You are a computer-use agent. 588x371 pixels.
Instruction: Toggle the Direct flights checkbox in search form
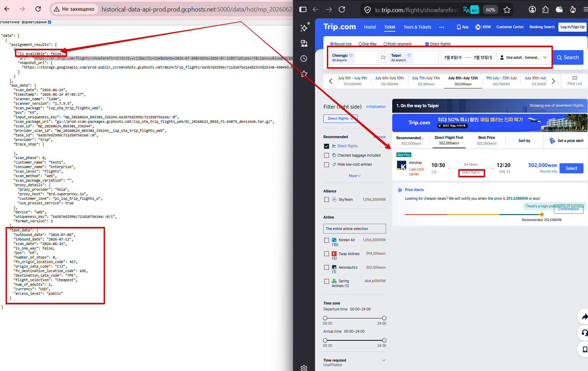(427, 44)
